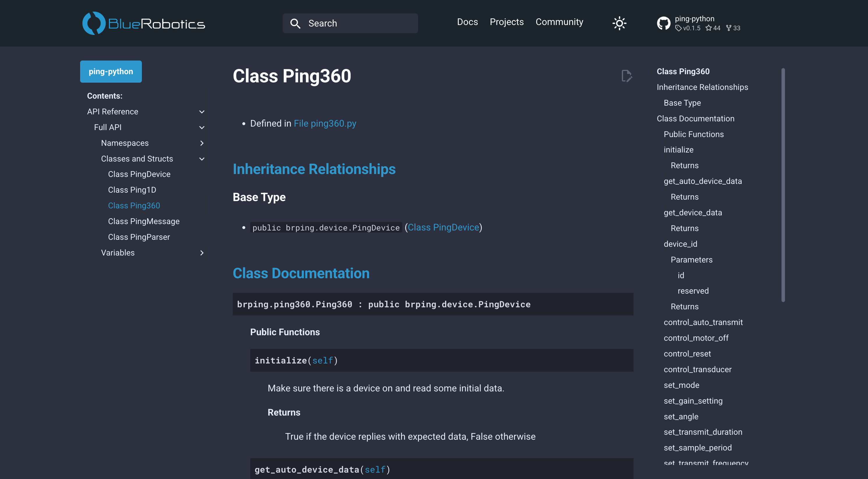Jump to Class Documentation in table of contents
The image size is (868, 479).
point(695,118)
